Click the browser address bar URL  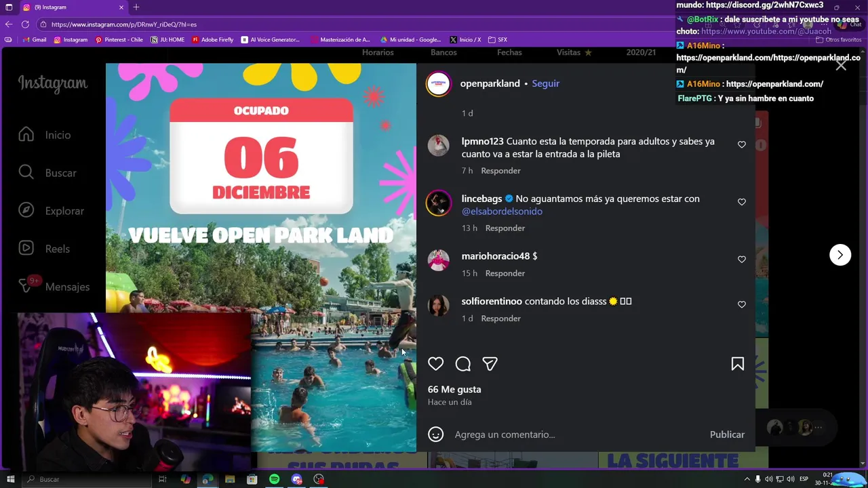[124, 24]
